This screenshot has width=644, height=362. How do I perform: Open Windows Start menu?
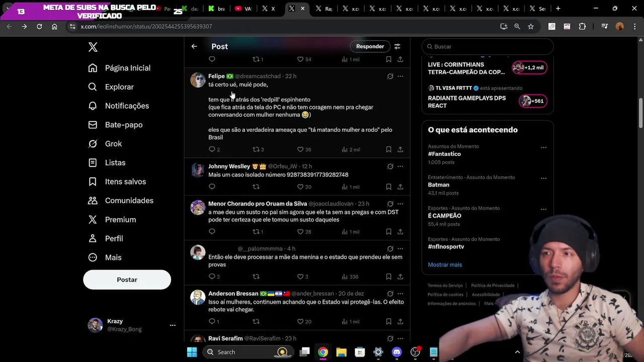point(192,352)
